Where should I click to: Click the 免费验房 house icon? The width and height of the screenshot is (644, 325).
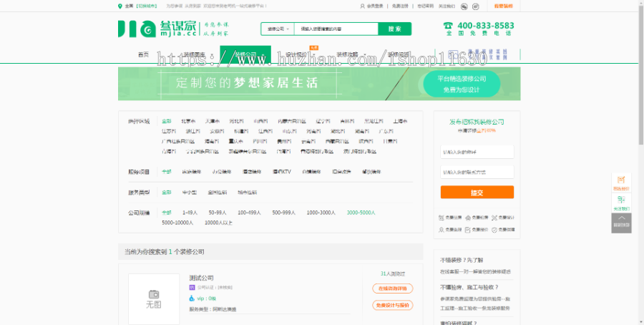coord(468,218)
